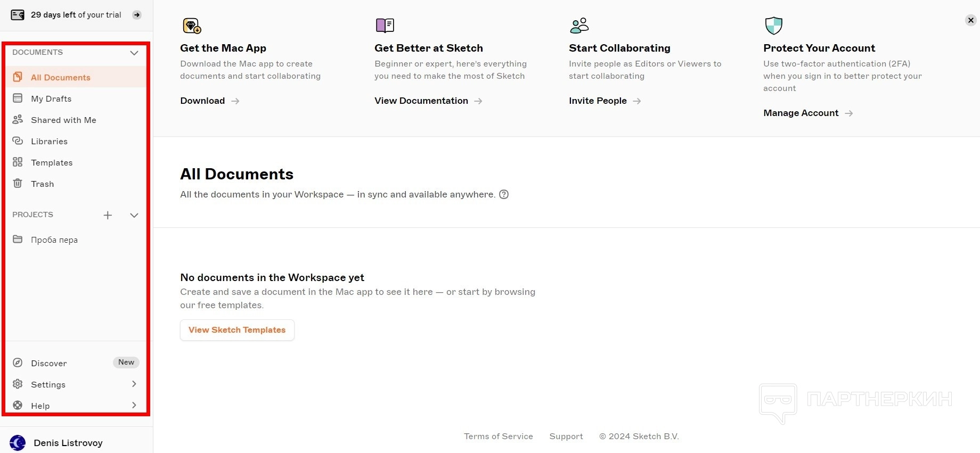Click the account protection shield icon
This screenshot has width=980, height=453.
click(x=773, y=25)
